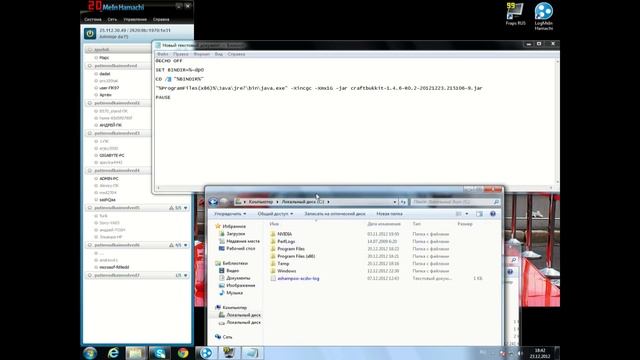Select ADMIN-PC peer in Hamachi

[x=109, y=179]
